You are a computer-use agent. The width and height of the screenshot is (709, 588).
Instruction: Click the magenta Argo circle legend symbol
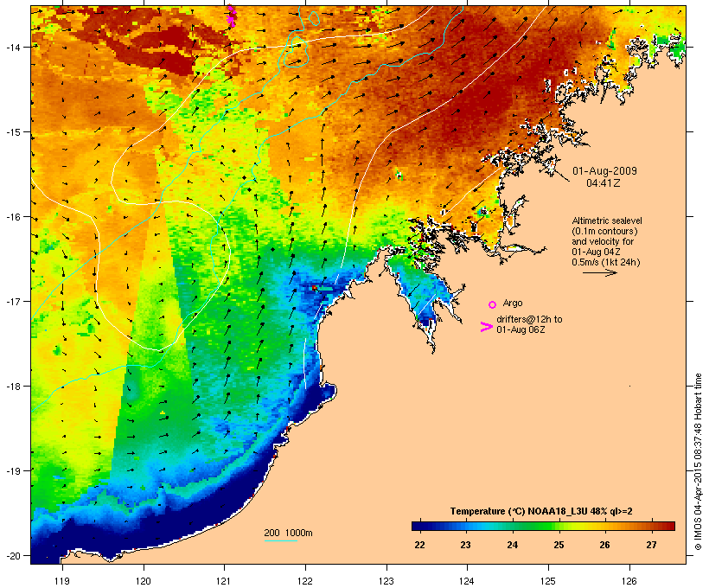(x=493, y=304)
